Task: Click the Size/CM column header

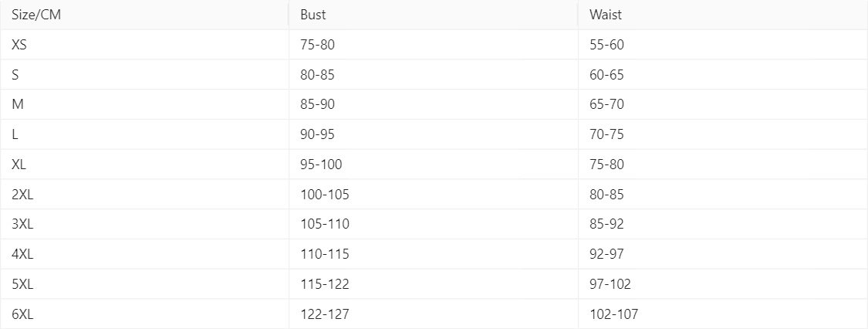Action: 37,15
